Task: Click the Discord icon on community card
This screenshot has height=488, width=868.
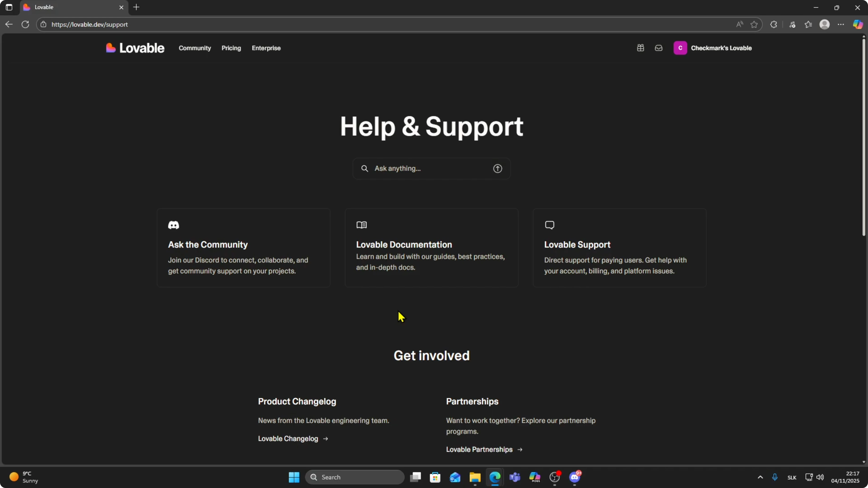Action: click(x=174, y=225)
